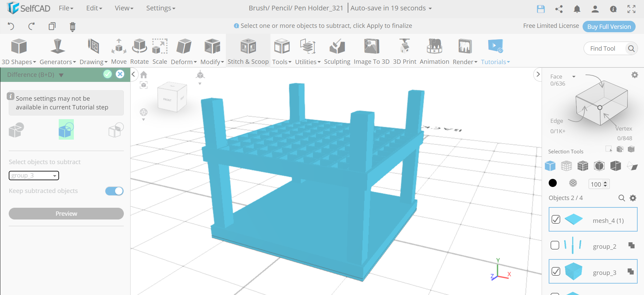The width and height of the screenshot is (644, 295).
Task: Select the Difference boolean icon
Action: [66, 129]
